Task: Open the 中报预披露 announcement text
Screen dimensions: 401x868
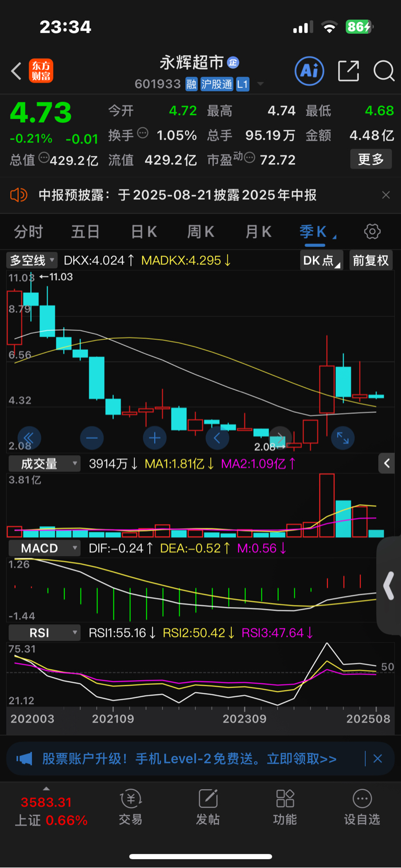Action: (x=178, y=195)
